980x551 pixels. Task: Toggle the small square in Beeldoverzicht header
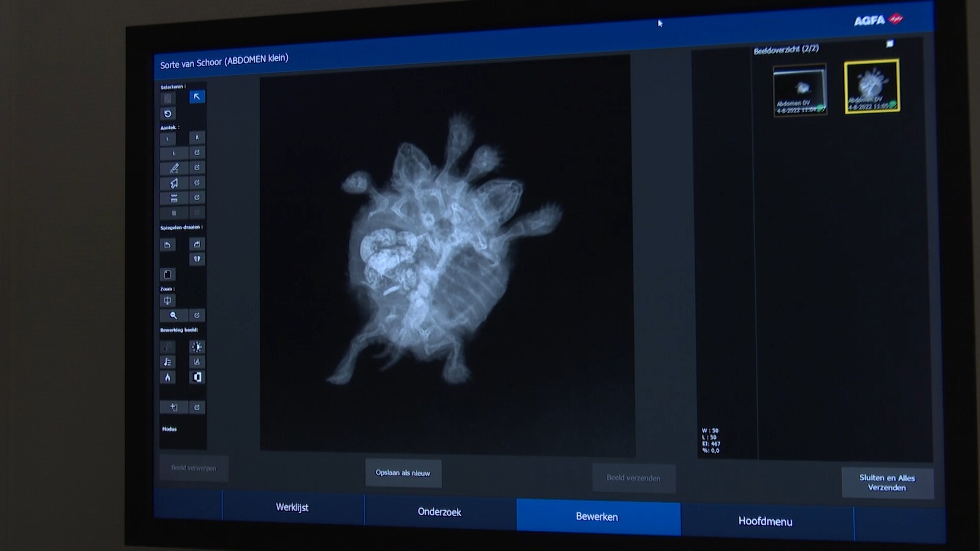point(890,43)
